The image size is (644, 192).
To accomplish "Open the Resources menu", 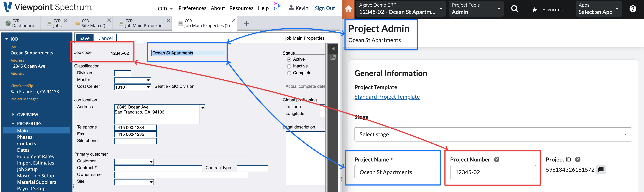I will click(x=241, y=8).
